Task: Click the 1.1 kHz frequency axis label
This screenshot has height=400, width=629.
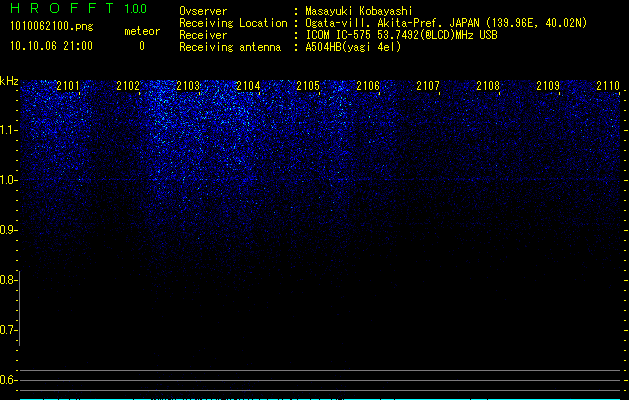Action: [7, 130]
